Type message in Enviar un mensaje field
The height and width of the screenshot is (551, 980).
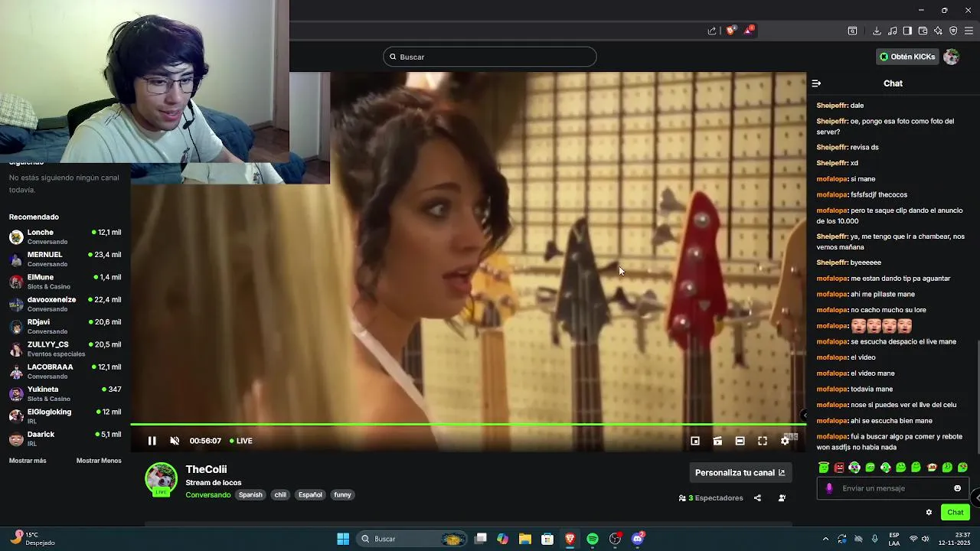892,488
